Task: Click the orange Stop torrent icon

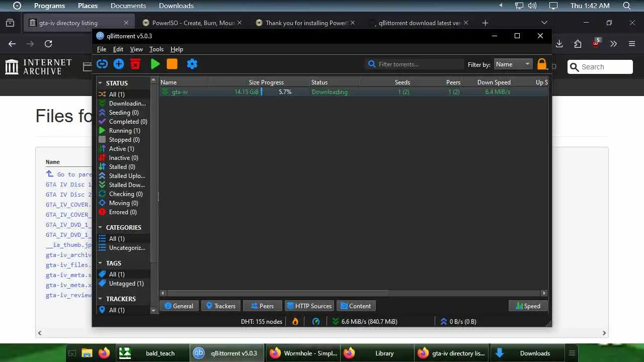Action: tap(172, 64)
